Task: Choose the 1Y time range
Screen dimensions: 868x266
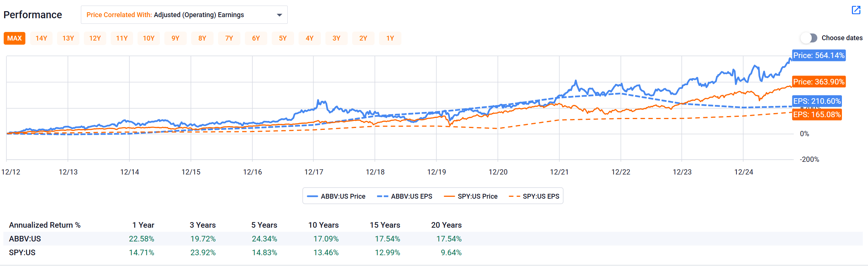Action: tap(390, 38)
